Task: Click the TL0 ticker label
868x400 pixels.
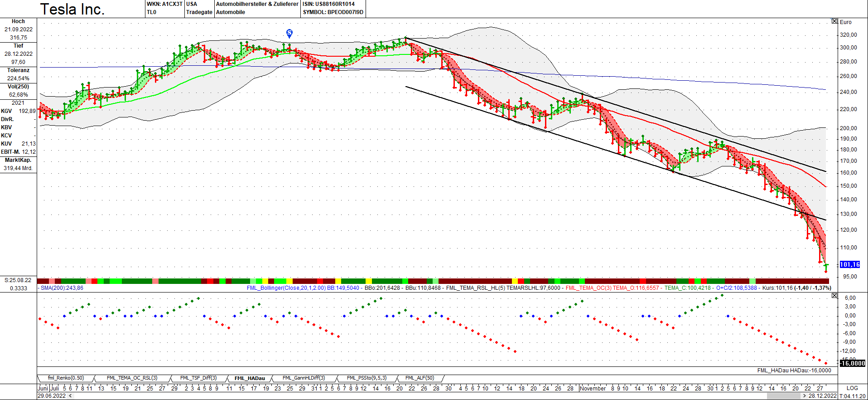Action: pos(151,12)
